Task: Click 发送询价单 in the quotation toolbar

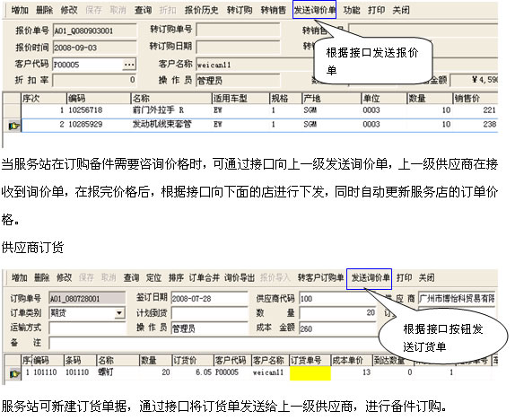Action: pyautogui.click(x=314, y=10)
